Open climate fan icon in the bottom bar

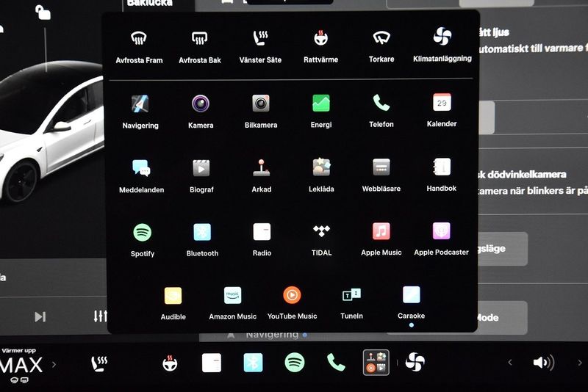tap(415, 362)
